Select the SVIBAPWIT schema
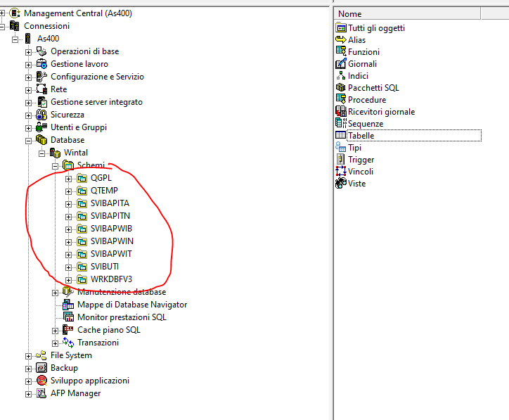The height and width of the screenshot is (420, 509). pos(111,254)
